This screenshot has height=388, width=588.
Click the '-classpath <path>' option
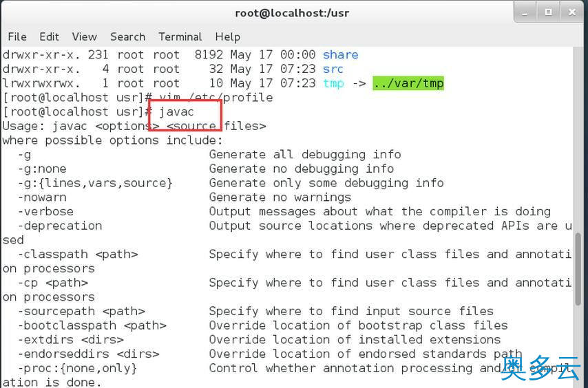tap(78, 255)
